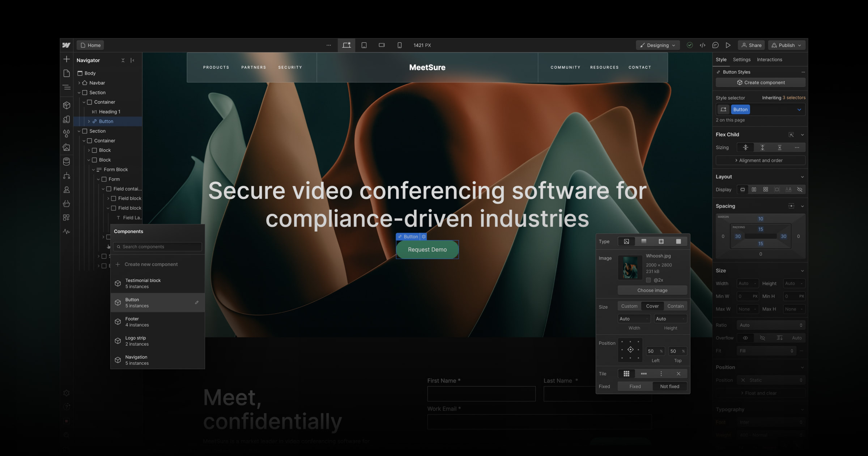Image resolution: width=868 pixels, height=456 pixels.
Task: Open the Ecommerce panel
Action: (67, 203)
